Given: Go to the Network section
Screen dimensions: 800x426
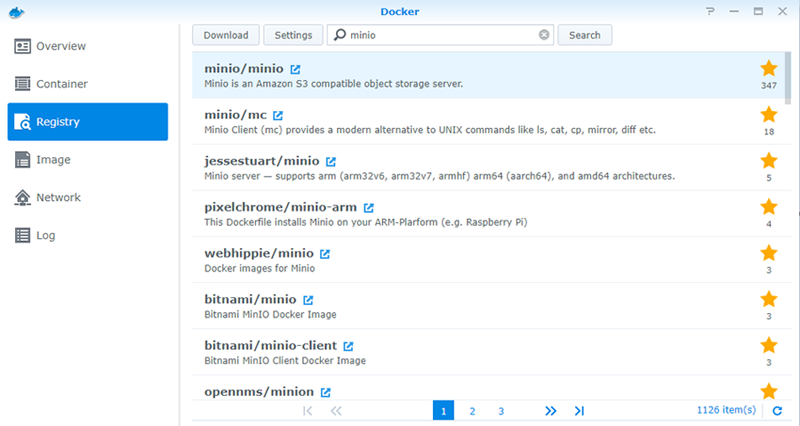Looking at the screenshot, I should click(x=88, y=197).
